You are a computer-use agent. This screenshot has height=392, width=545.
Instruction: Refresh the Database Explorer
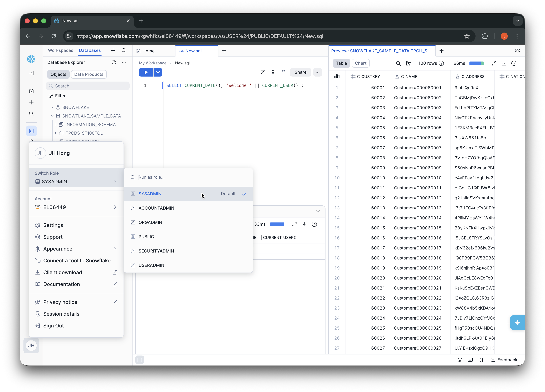pos(114,62)
